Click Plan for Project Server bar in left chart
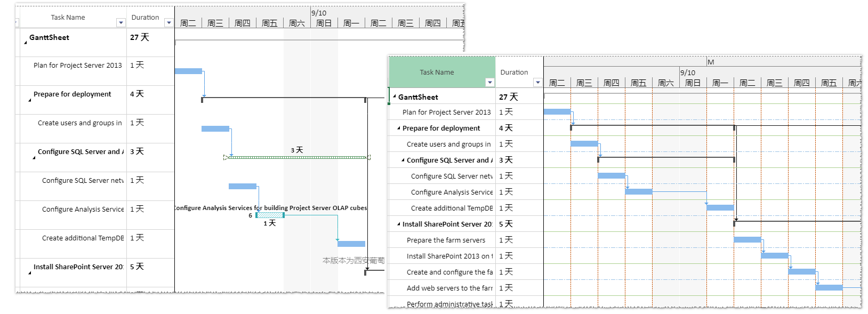This screenshot has width=868, height=314. (x=188, y=71)
